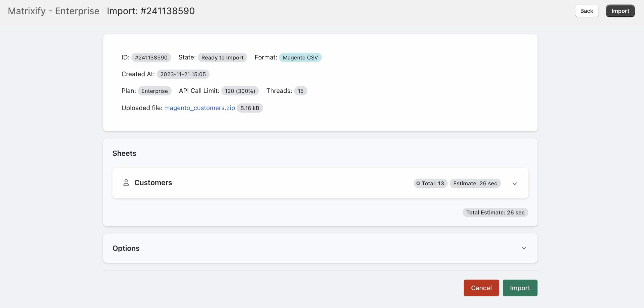Click the Estimate: 26 sec badge
The image size is (644, 308).
coord(475,183)
